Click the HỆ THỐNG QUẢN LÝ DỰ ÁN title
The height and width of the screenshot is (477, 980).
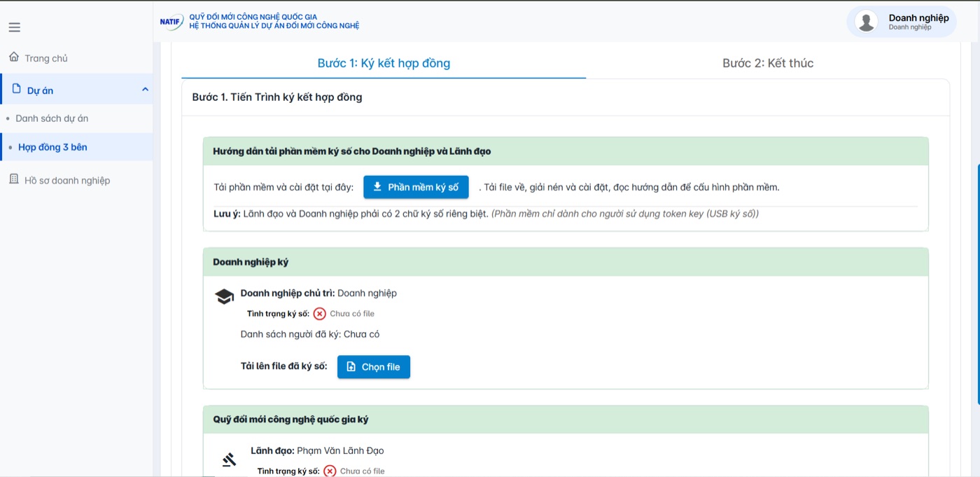[x=274, y=26]
